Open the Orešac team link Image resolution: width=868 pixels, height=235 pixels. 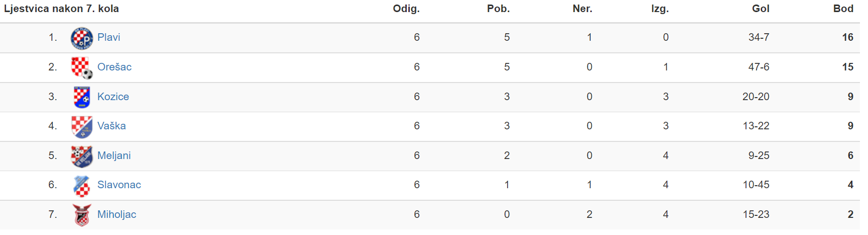coord(114,67)
